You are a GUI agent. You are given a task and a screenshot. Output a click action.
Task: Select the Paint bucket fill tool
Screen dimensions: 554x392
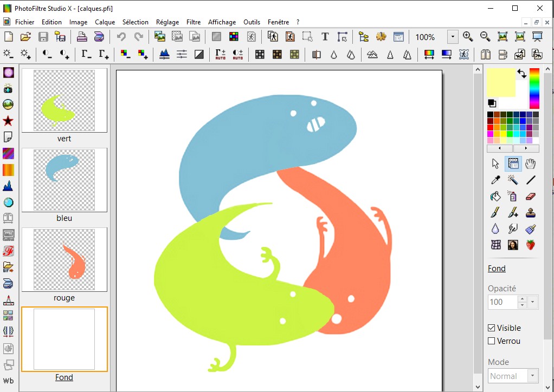(x=495, y=196)
